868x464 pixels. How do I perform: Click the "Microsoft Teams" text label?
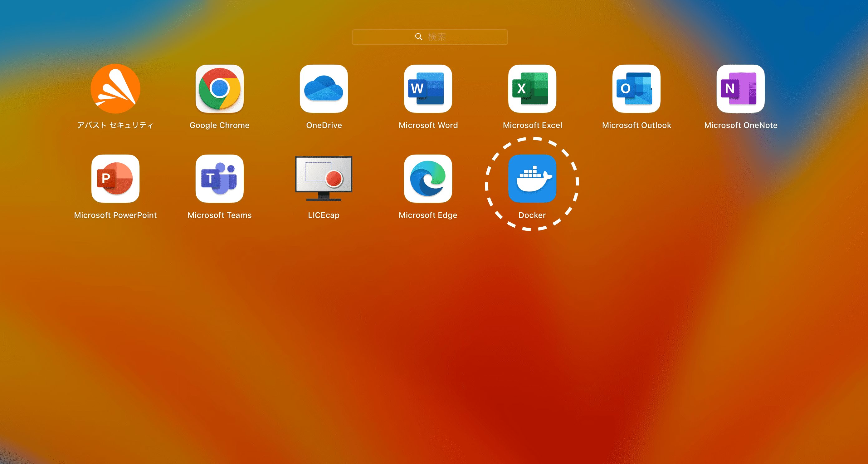tap(220, 215)
